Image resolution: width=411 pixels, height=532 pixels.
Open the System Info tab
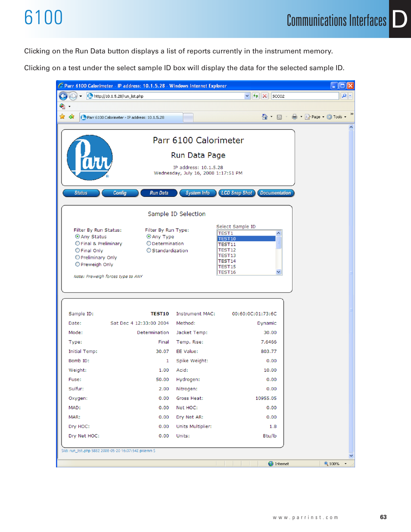click(198, 193)
